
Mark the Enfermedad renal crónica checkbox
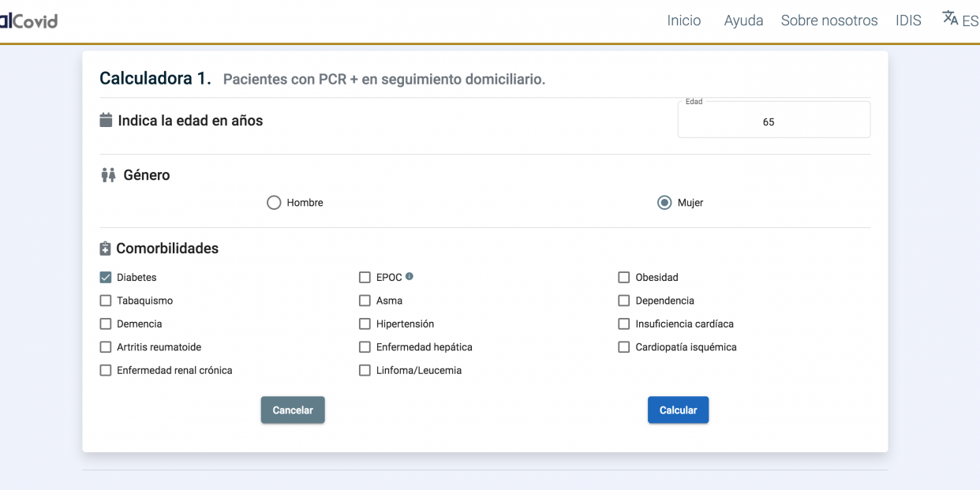click(x=106, y=370)
